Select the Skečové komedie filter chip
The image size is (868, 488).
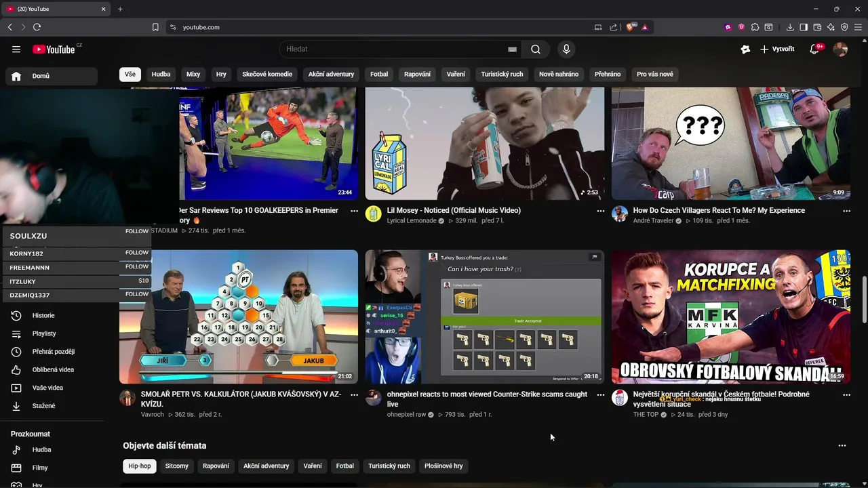[x=267, y=74]
